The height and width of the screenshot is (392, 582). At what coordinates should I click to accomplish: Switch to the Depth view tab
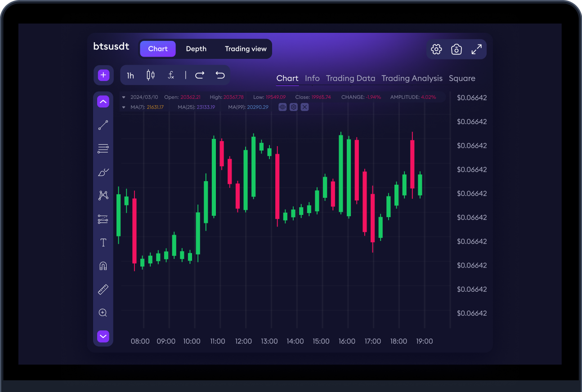pos(196,49)
